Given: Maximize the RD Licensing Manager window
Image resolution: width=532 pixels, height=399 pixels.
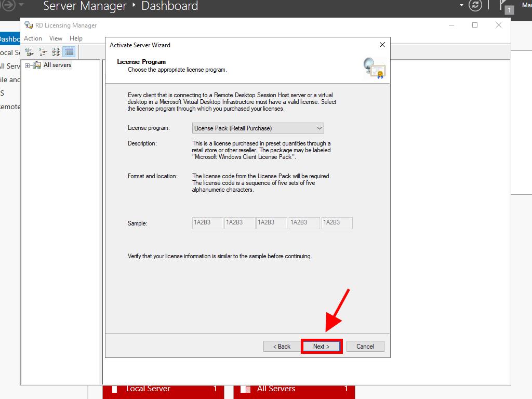Looking at the screenshot, I should pyautogui.click(x=475, y=25).
